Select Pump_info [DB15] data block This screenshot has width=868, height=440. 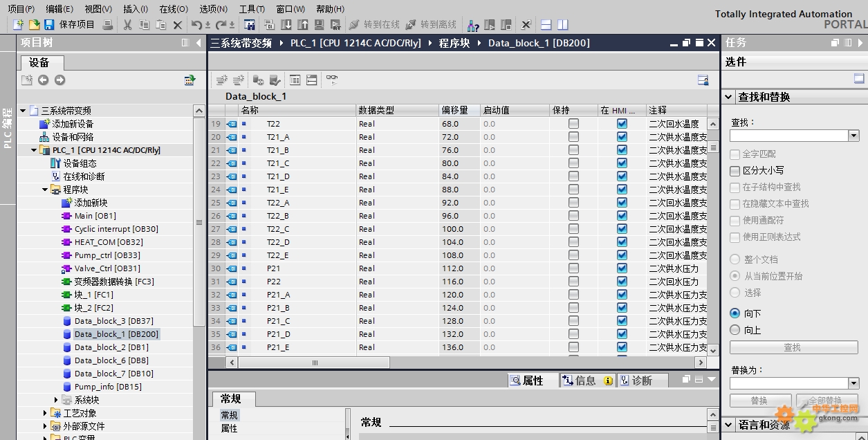tap(108, 387)
